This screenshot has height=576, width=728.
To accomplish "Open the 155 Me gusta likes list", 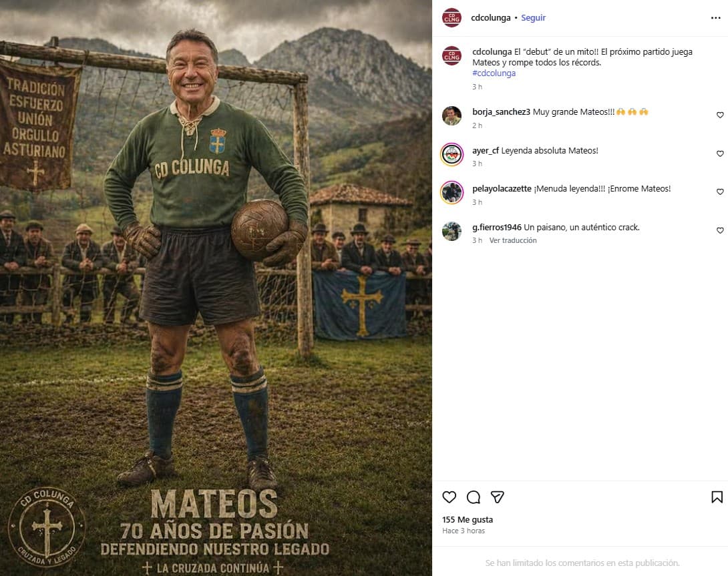I will 468,519.
